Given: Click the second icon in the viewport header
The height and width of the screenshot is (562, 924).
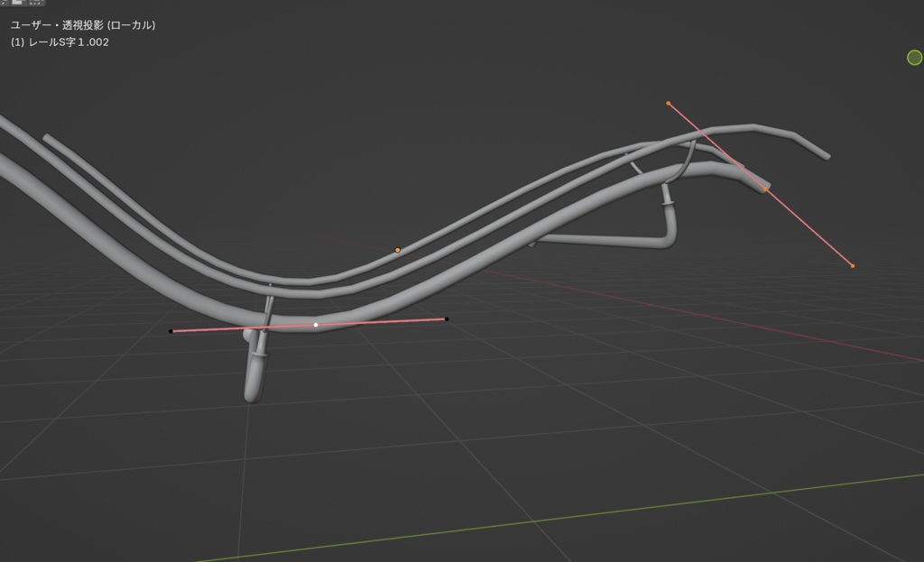Looking at the screenshot, I should 18,5.
